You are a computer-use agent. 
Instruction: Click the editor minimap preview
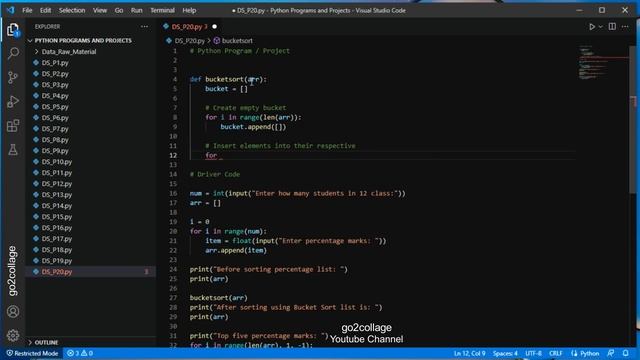(603, 62)
